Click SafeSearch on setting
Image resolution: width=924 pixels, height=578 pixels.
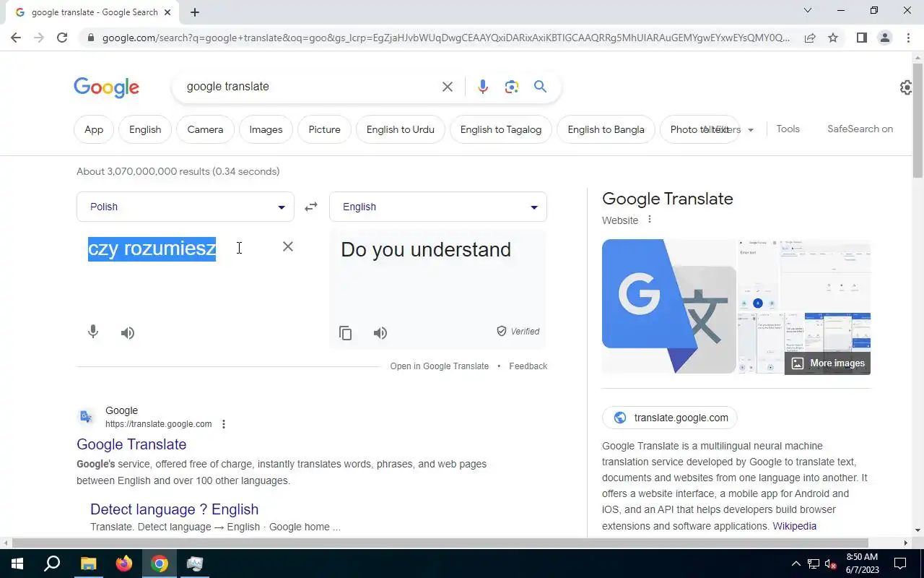860,129
